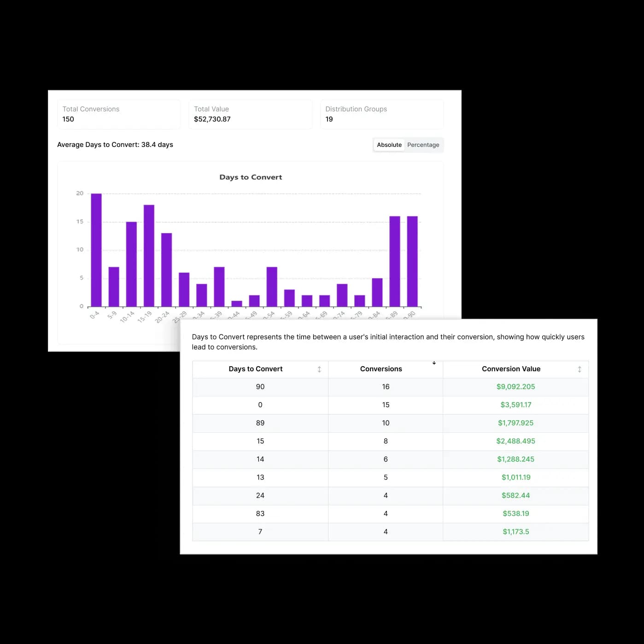Select the 15-19 days bar in the chart
The image size is (644, 644).
click(x=149, y=256)
